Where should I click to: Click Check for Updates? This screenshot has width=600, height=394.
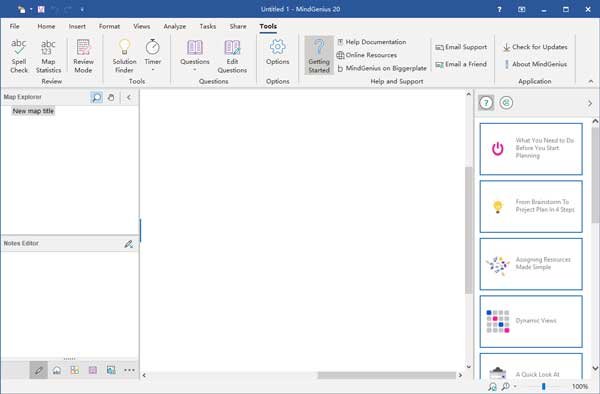(535, 47)
